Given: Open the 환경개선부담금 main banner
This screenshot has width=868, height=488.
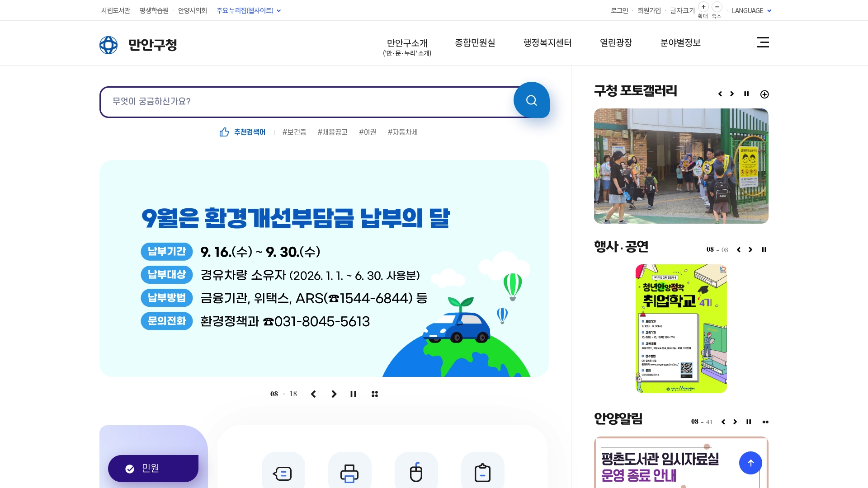Looking at the screenshot, I should 324,268.
